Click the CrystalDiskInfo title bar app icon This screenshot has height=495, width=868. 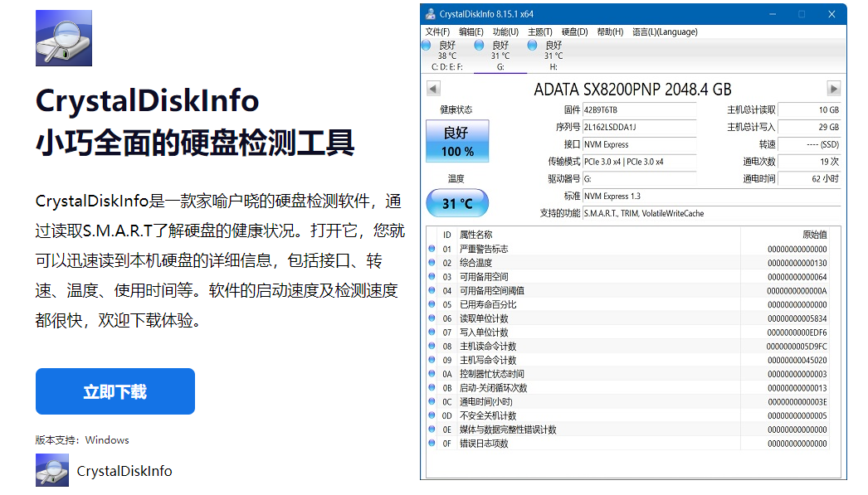coord(430,14)
